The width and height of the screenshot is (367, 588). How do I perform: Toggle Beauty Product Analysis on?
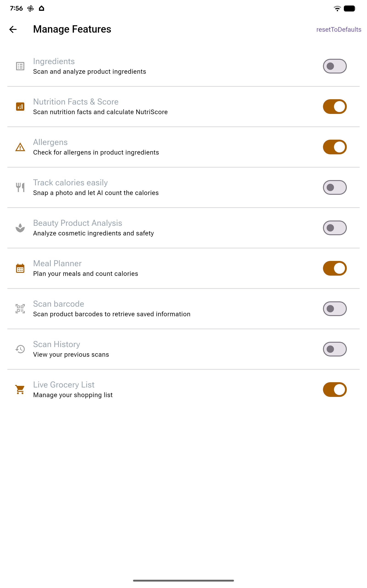[x=335, y=228]
